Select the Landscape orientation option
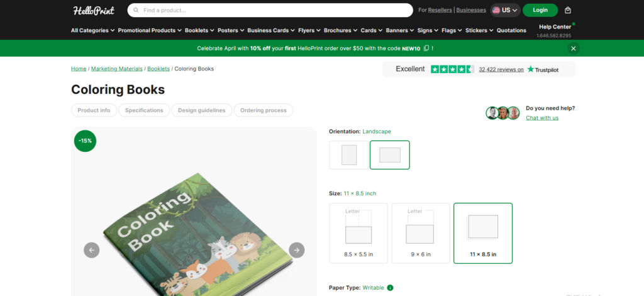This screenshot has width=644, height=296. tap(390, 155)
